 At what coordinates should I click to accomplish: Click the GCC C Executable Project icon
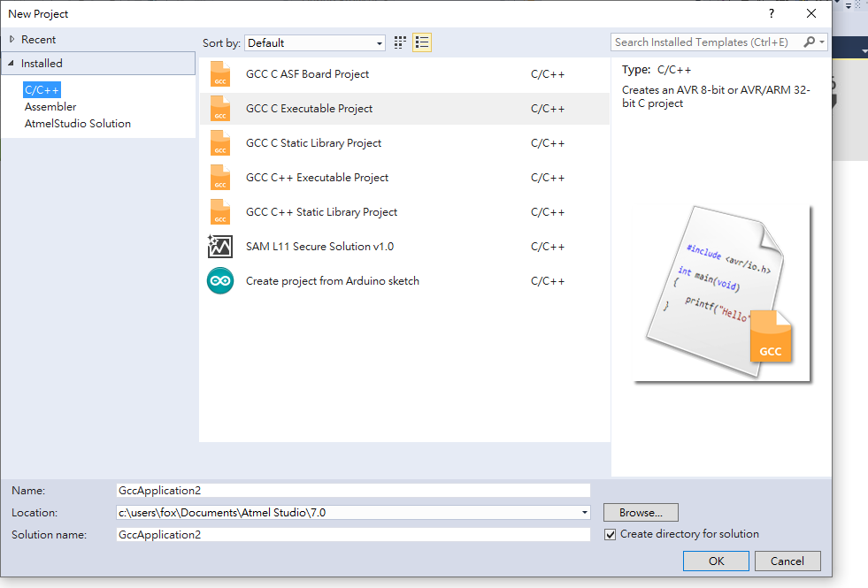pos(220,109)
